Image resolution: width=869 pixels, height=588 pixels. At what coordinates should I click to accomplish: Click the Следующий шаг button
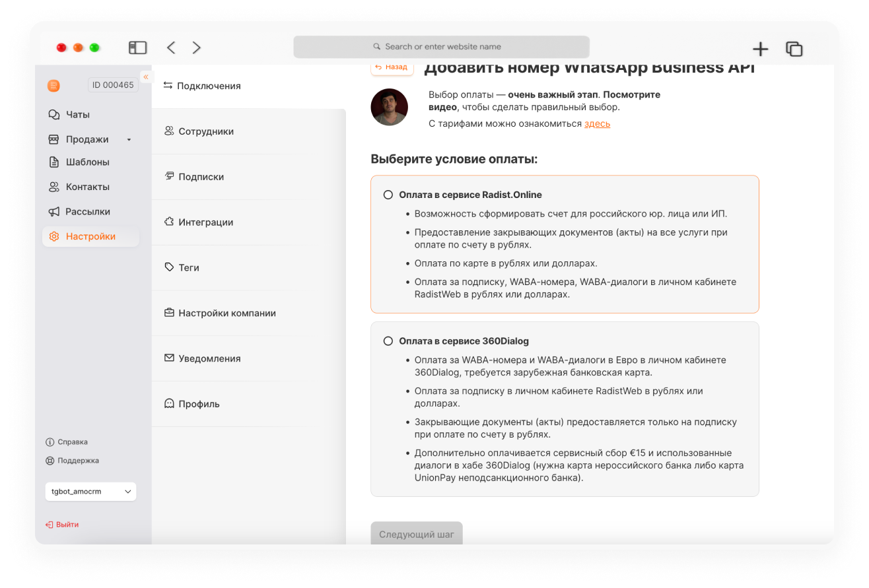point(417,534)
